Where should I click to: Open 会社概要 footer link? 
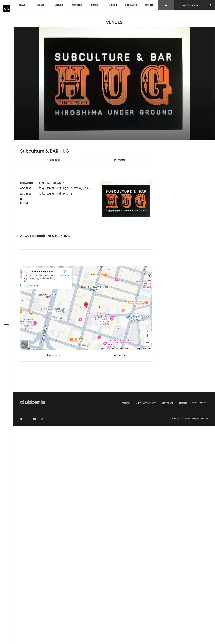tap(183, 403)
